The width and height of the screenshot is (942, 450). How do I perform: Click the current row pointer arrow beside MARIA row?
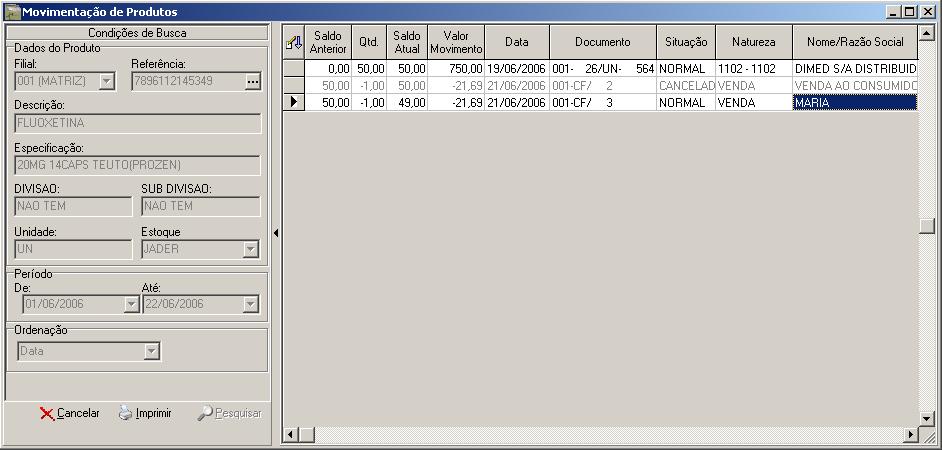(x=294, y=102)
